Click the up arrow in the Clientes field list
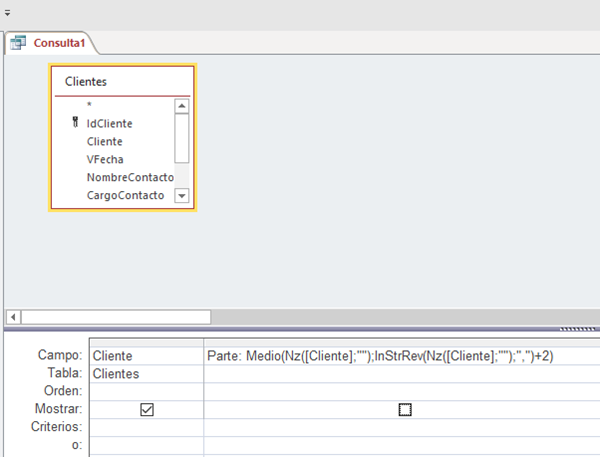Screen dimensions: 600x457 [181, 105]
